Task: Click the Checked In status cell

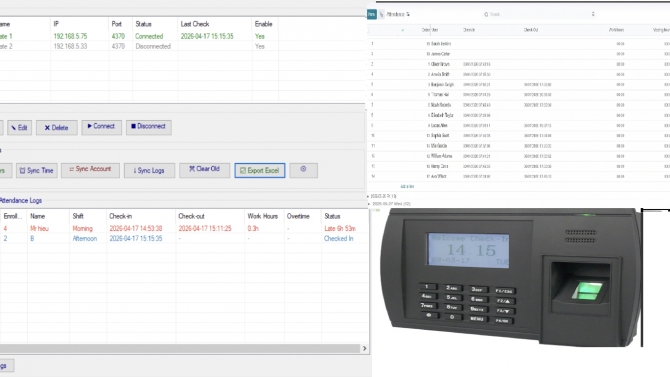Action: click(x=338, y=239)
